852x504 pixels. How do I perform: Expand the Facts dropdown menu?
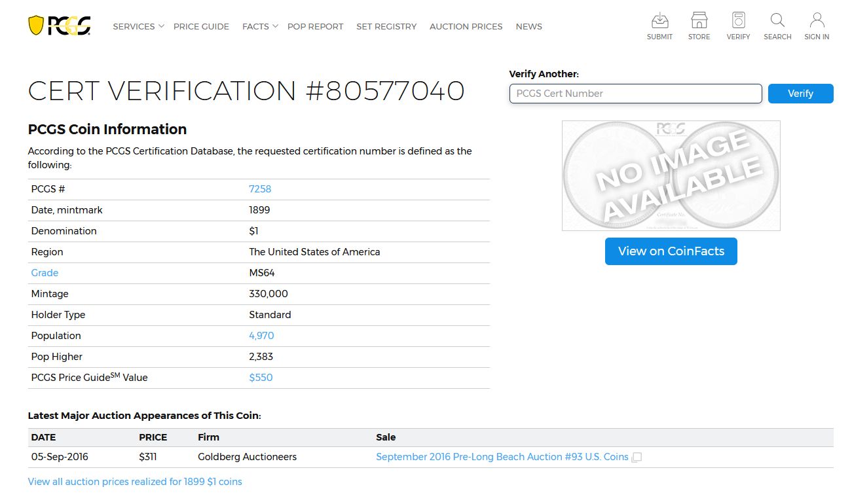[260, 27]
